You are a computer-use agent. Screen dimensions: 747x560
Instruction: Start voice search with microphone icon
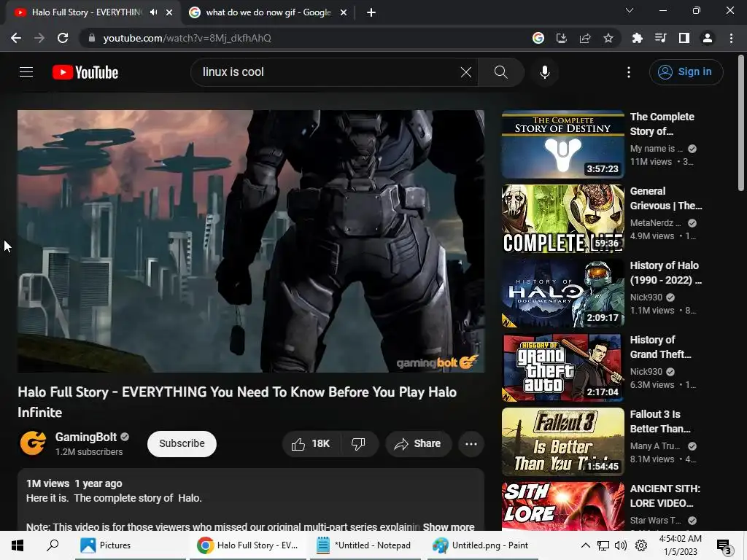click(544, 72)
